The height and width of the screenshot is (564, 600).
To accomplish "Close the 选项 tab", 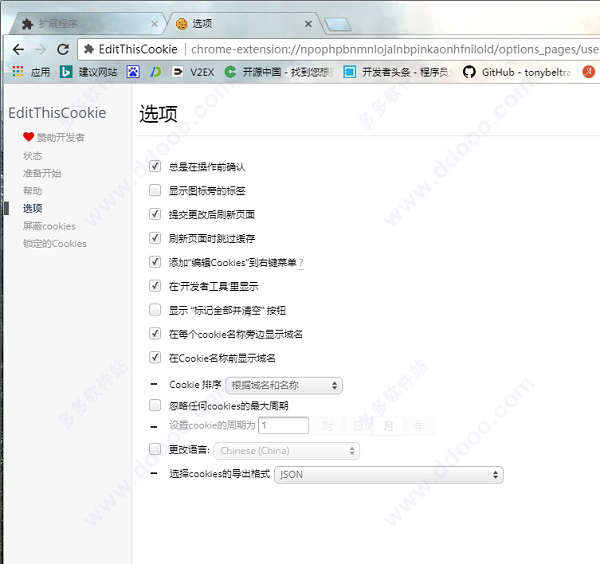I will click(x=308, y=24).
